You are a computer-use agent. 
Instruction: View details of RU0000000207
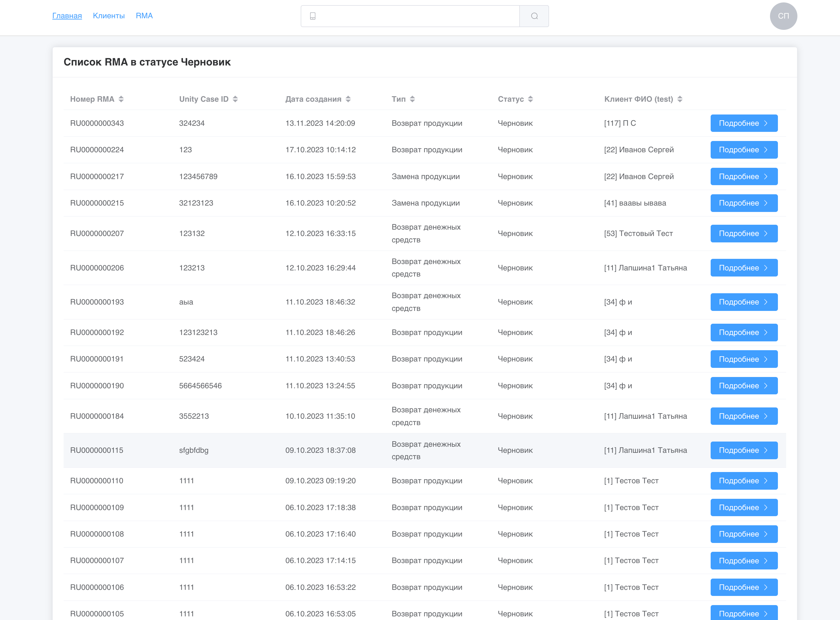coord(744,234)
